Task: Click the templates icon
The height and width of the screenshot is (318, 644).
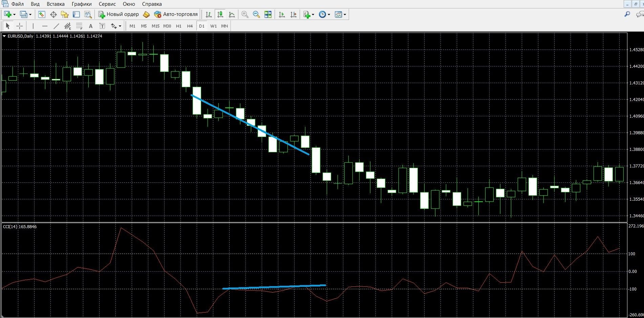Action: tap(338, 14)
